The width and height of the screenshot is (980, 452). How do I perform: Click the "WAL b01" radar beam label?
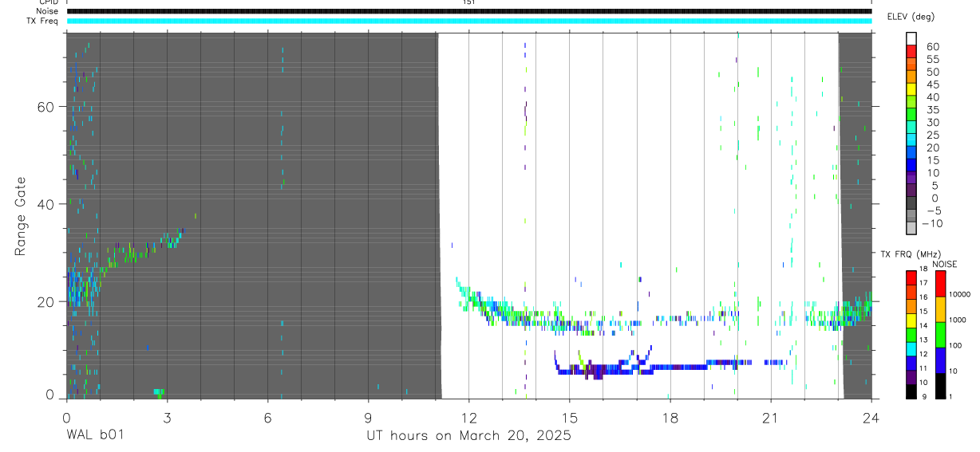(x=94, y=435)
